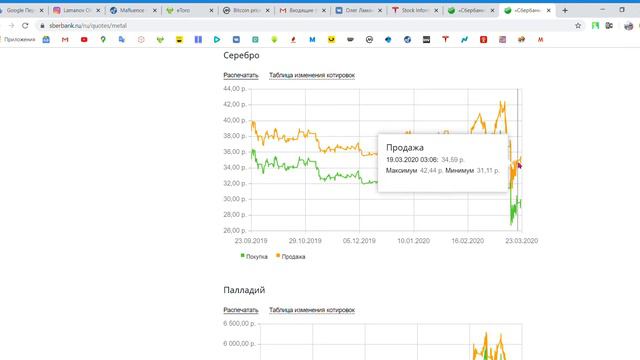Open Таблица изменения котировок under Серебро

pyautogui.click(x=312, y=75)
